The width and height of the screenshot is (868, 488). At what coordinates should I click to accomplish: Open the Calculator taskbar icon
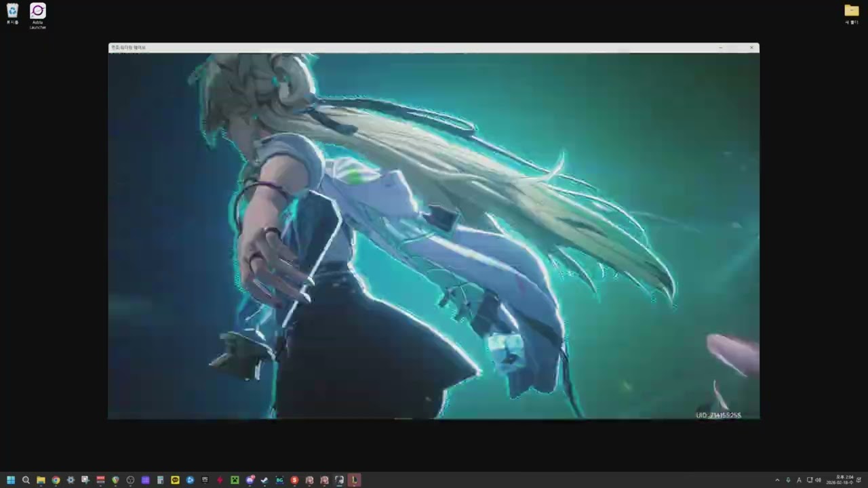160,480
